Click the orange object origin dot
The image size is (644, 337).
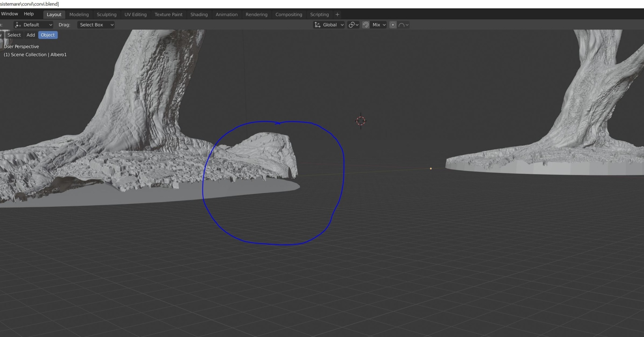431,169
